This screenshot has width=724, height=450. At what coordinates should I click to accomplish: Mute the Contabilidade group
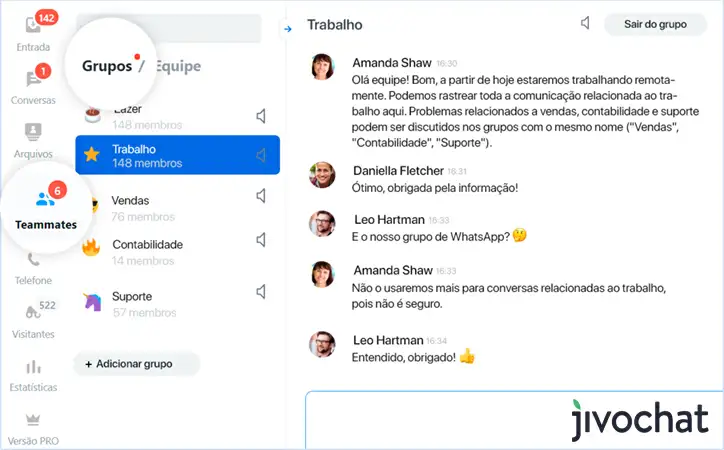[261, 240]
